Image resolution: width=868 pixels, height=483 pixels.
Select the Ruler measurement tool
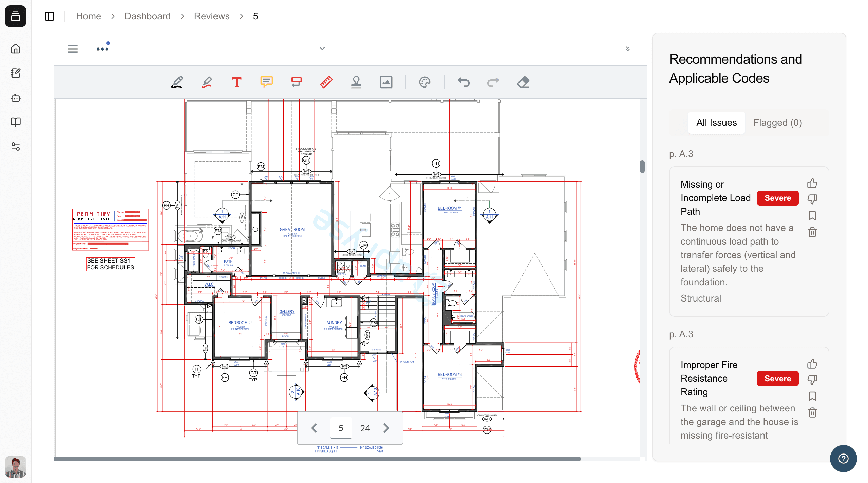click(x=326, y=82)
